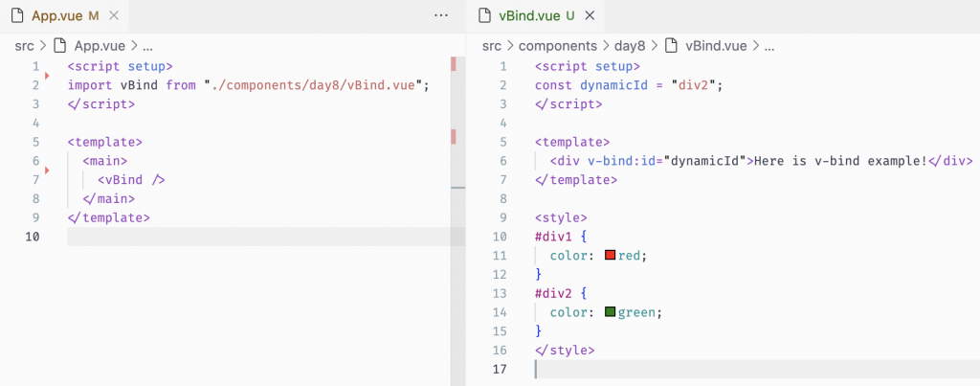Viewport: 980px width, 386px height.
Task: Close the vBind.vue tab
Action: 590,16
